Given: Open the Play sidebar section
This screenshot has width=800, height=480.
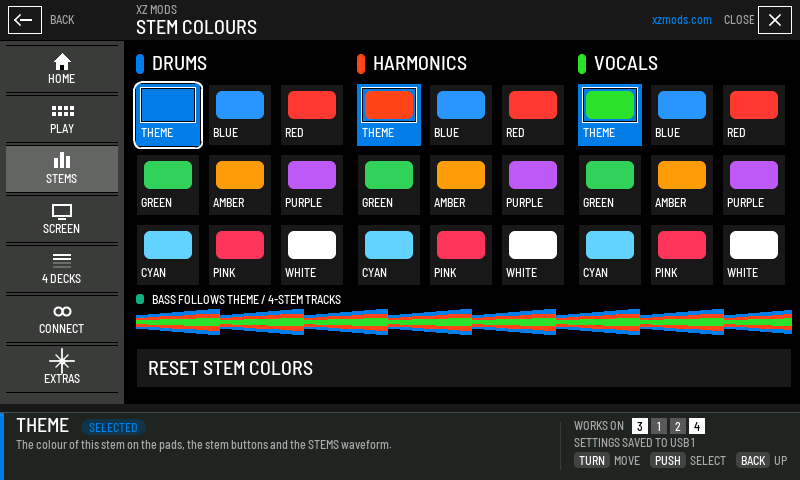Looking at the screenshot, I should (x=62, y=119).
